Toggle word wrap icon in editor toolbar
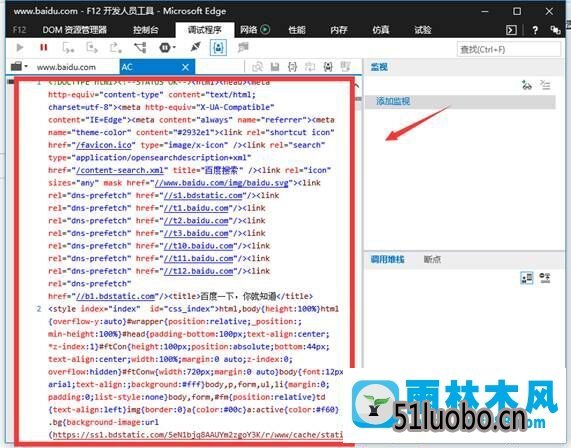The image size is (571, 448). pyautogui.click(x=310, y=67)
